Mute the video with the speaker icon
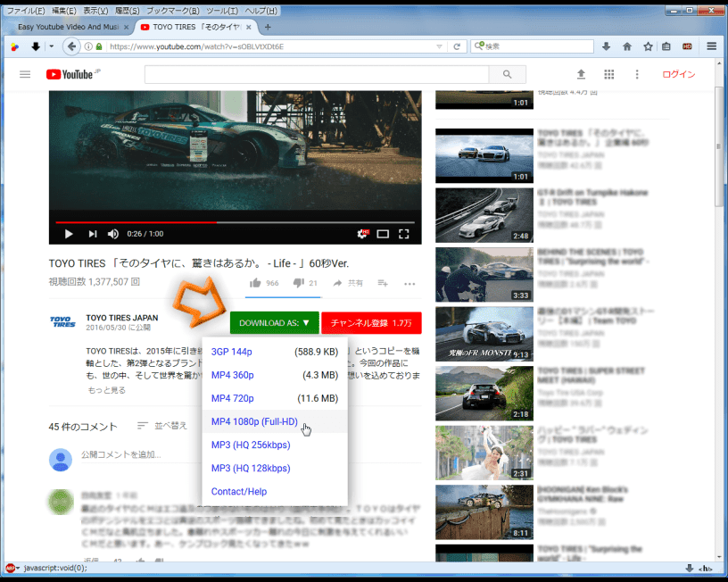This screenshot has width=728, height=582. 112,233
